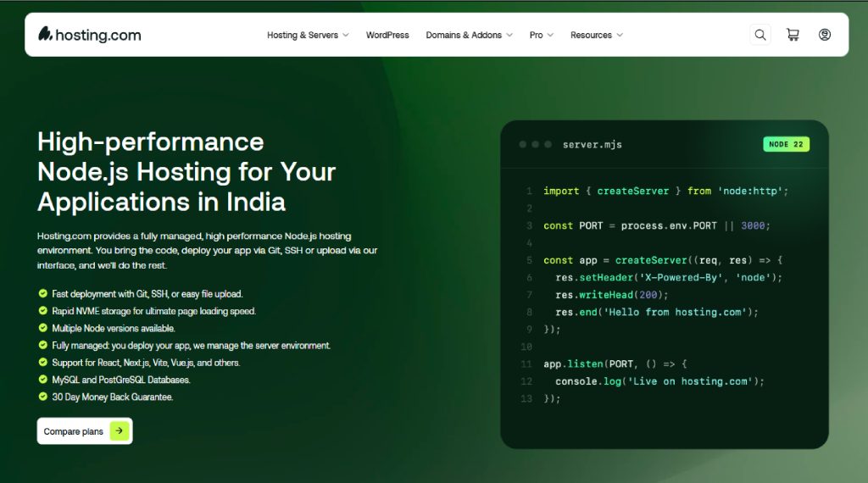Click text 'Fast deployment with Git, SSH'
The image size is (868, 483).
(147, 294)
